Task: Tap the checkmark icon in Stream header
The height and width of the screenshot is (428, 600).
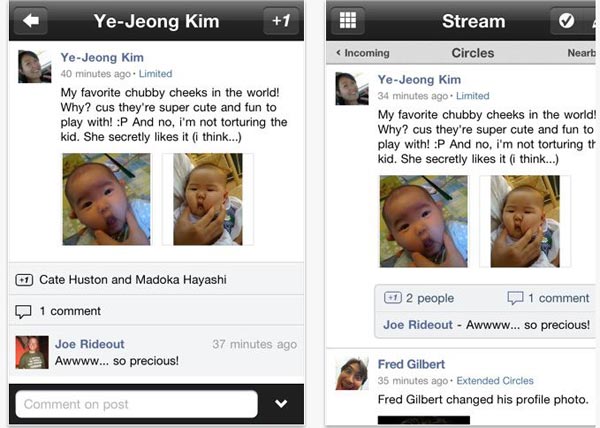Action: (x=566, y=21)
